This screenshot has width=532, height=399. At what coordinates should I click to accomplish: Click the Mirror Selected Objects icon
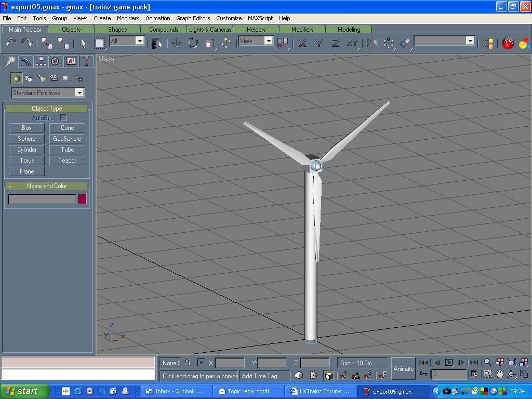pos(371,43)
